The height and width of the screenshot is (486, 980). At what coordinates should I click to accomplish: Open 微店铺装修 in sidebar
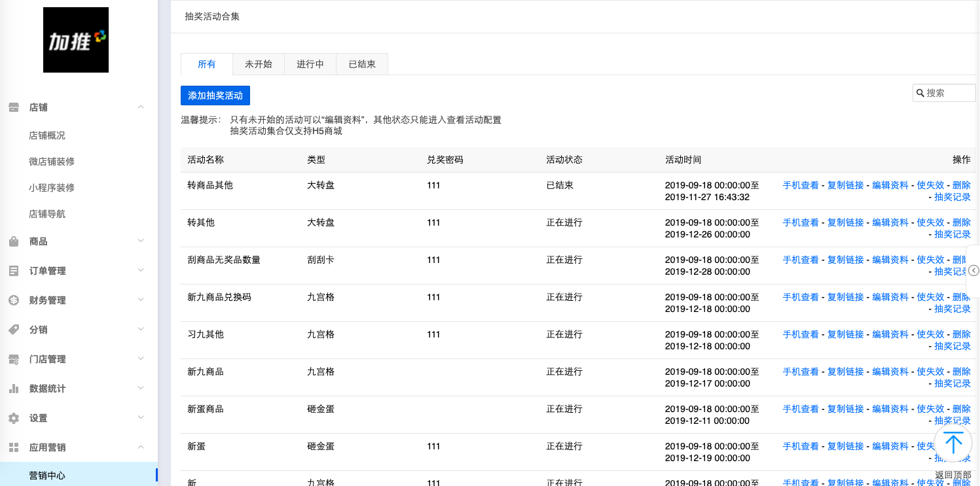click(x=52, y=162)
